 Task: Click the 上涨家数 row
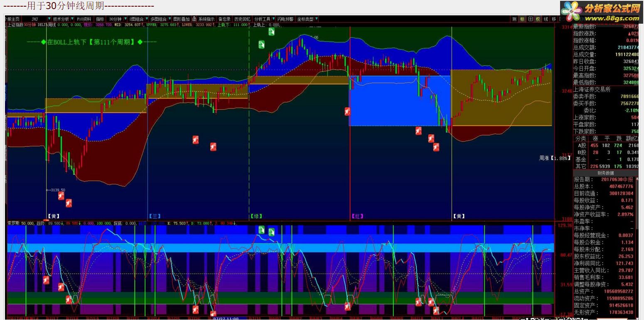[606, 117]
